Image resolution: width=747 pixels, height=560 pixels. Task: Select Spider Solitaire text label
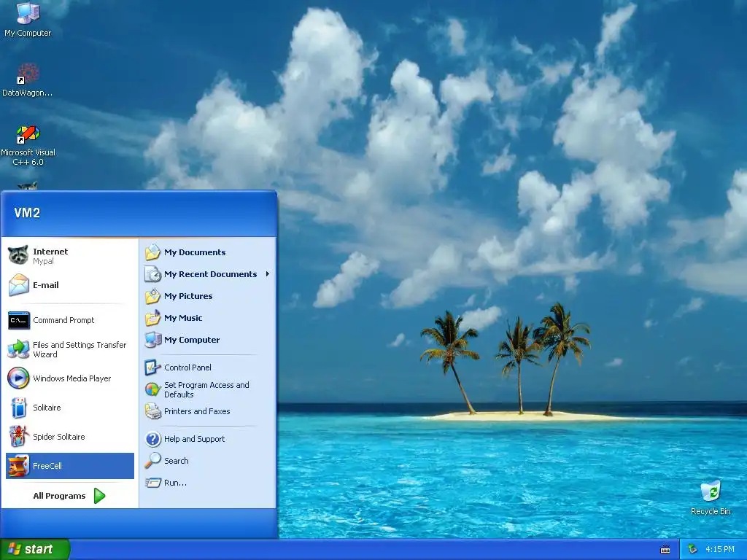[x=58, y=437]
